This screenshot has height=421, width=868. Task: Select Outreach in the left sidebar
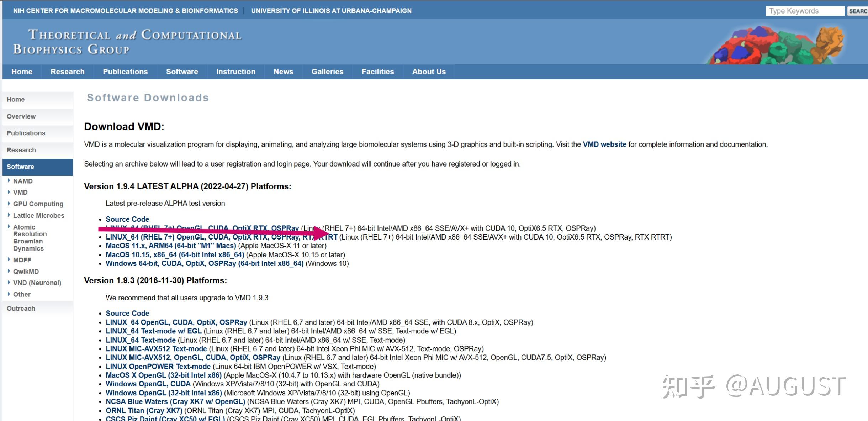pos(21,309)
